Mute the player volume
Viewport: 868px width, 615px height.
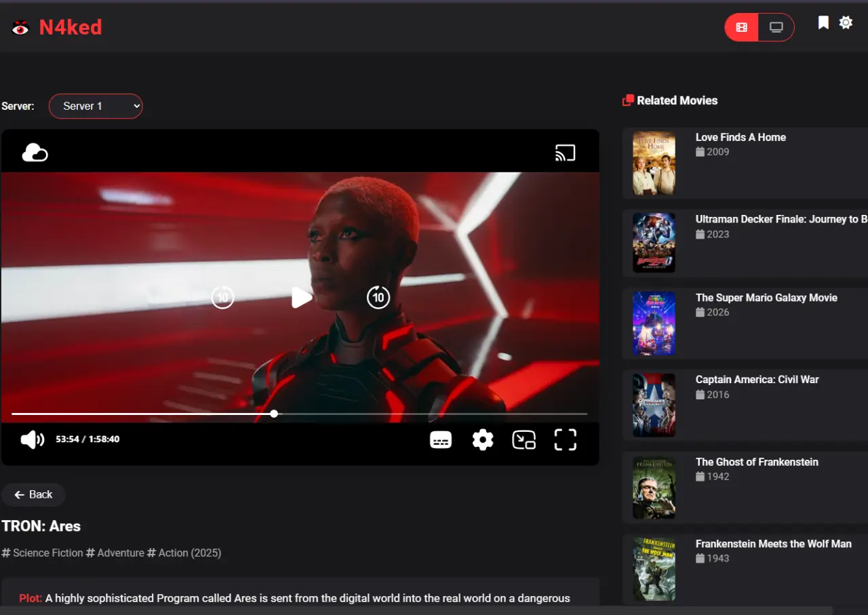[x=33, y=439]
